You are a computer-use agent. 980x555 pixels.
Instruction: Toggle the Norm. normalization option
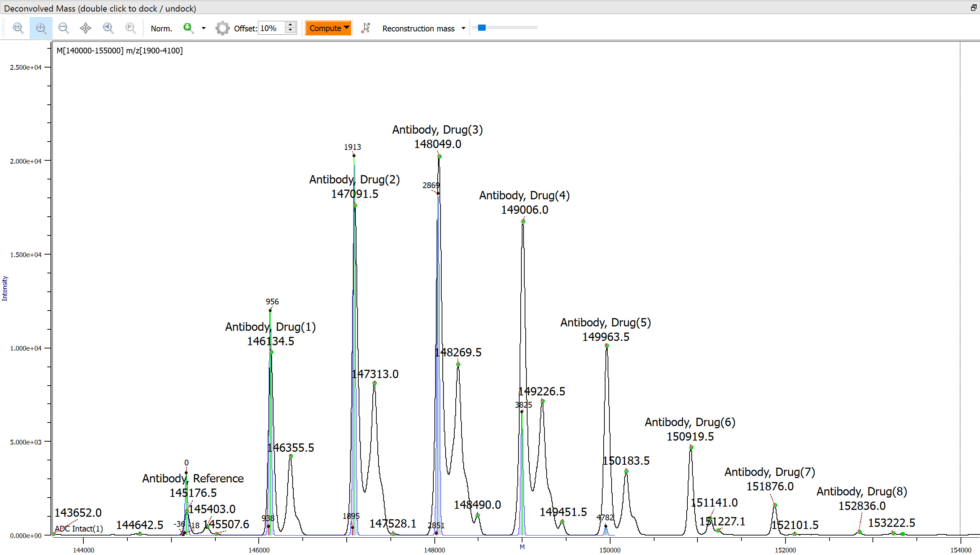(x=161, y=28)
